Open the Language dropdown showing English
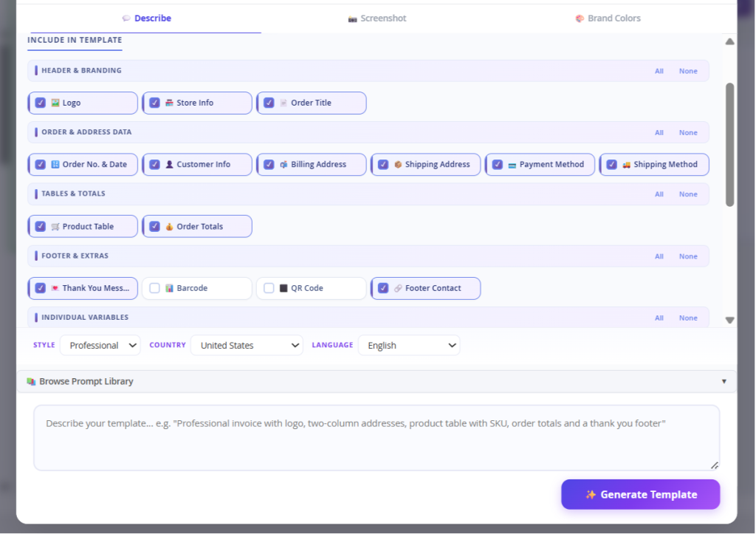Screen dimensions: 756x534 pyautogui.click(x=409, y=346)
